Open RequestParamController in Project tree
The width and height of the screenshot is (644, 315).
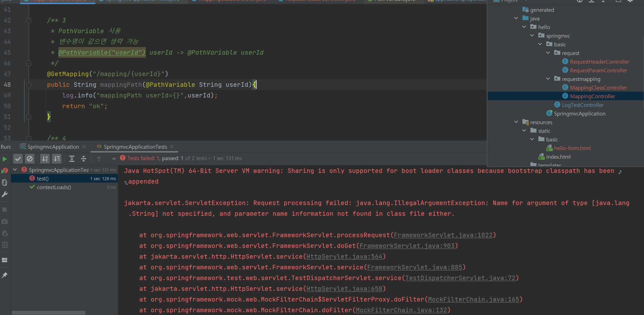[598, 70]
